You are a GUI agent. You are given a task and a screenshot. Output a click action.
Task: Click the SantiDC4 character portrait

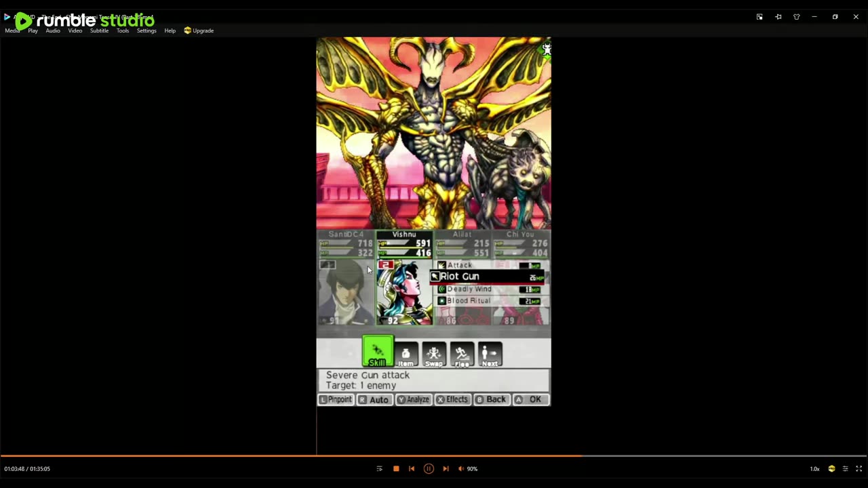coord(346,292)
